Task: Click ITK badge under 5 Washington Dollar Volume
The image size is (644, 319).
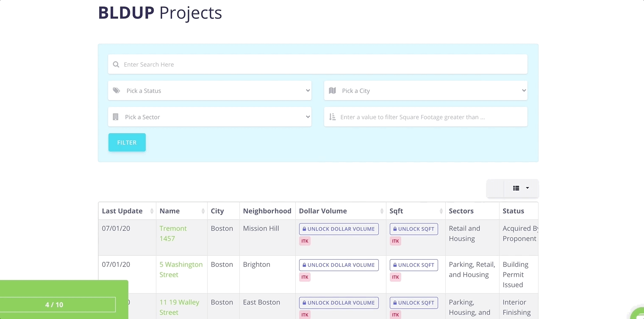Action: click(x=305, y=277)
